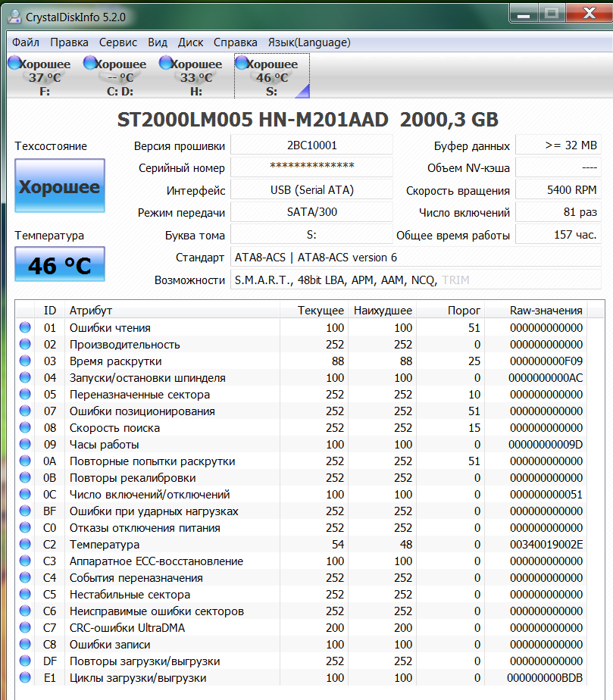The width and height of the screenshot is (613, 700).
Task: Select raw value 00340019002E
Action: coord(546,544)
